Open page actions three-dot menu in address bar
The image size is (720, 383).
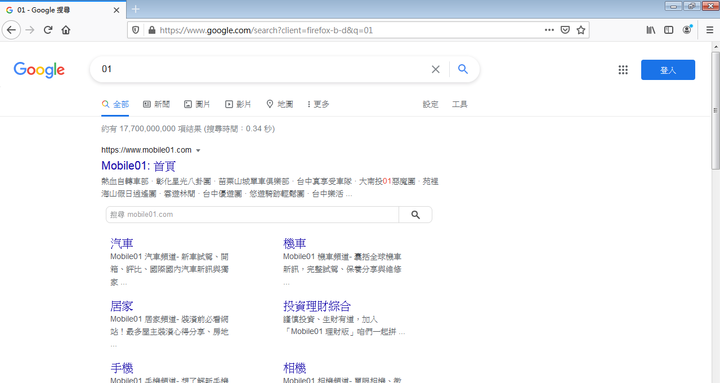pyautogui.click(x=549, y=30)
